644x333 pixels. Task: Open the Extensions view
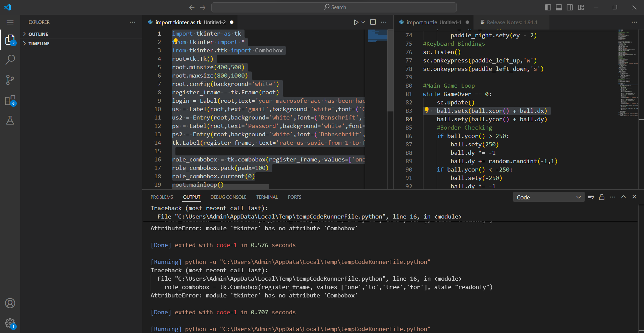(x=10, y=100)
